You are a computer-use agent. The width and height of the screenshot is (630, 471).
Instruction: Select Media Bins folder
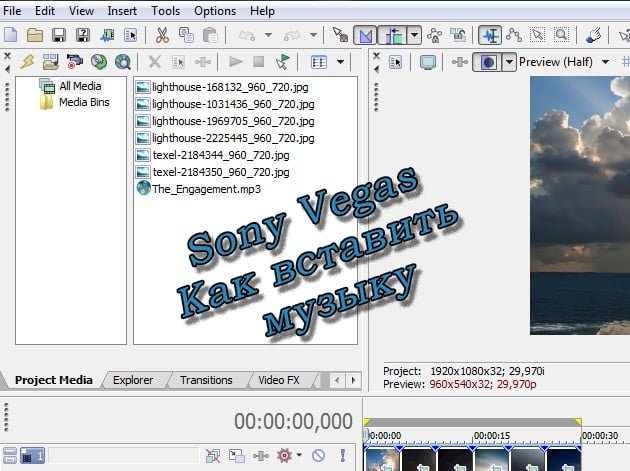point(84,102)
